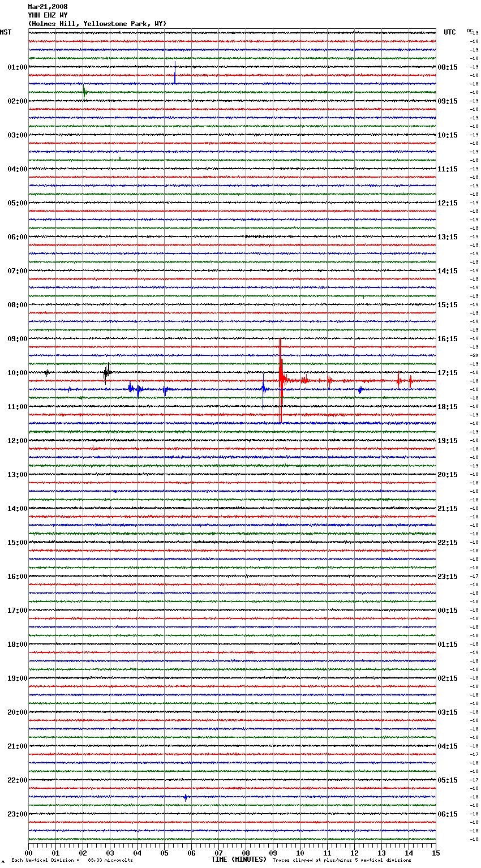Click the 'UTC' time zone label

pos(450,32)
